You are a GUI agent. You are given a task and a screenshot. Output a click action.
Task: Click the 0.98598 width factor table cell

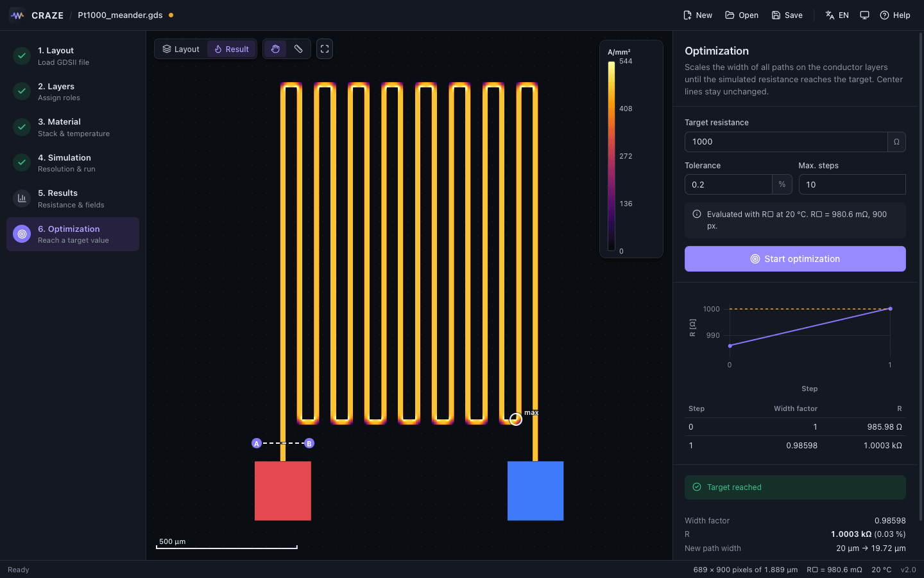(801, 445)
